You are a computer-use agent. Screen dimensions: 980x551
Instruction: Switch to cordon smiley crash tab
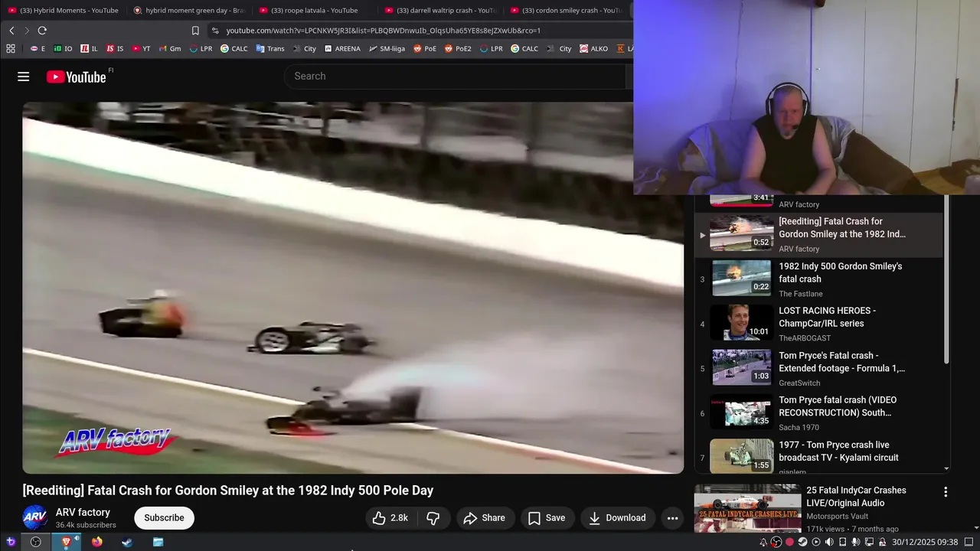point(565,10)
